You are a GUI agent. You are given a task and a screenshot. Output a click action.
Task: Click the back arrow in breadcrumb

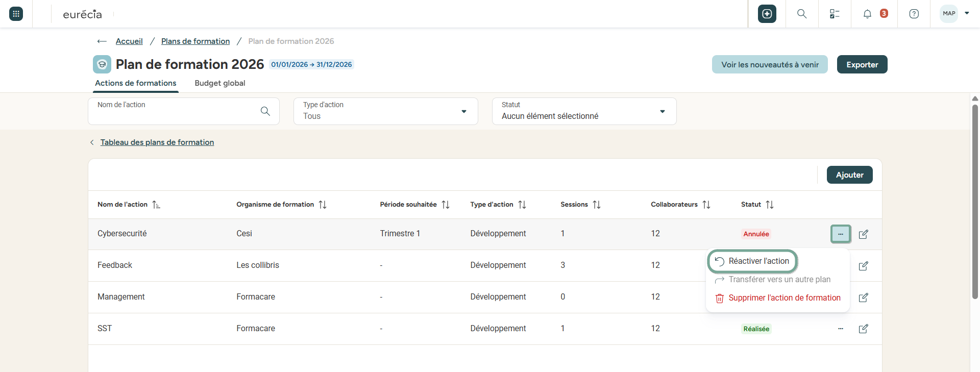(x=102, y=41)
